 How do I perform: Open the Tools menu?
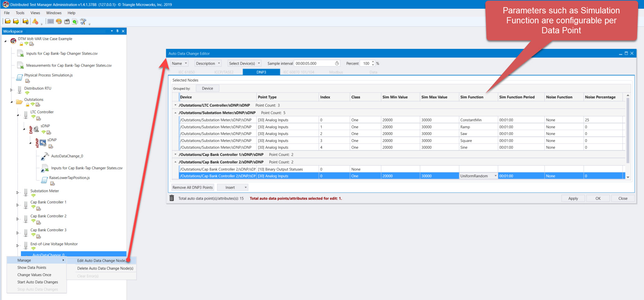[20, 13]
